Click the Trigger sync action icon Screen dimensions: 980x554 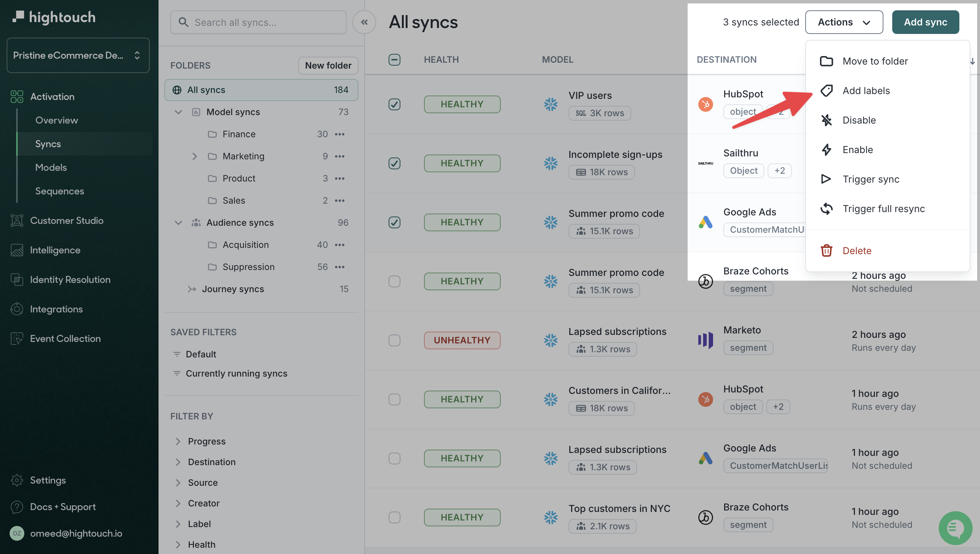[x=827, y=179]
